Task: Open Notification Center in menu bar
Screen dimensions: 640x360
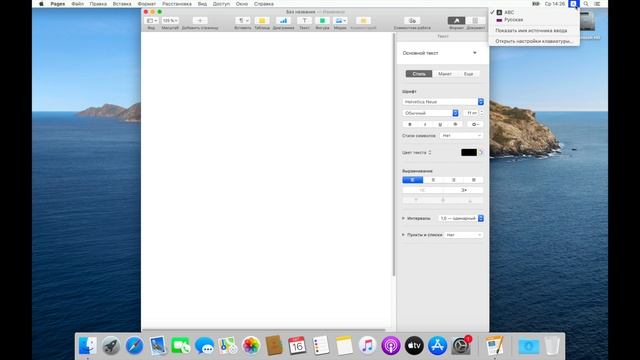Action: click(597, 4)
